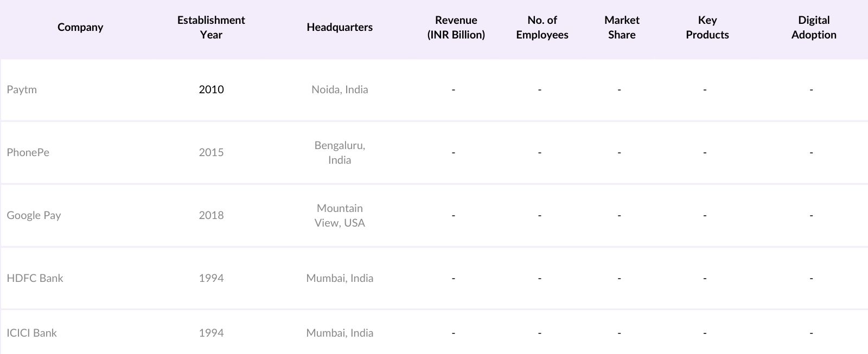Select HDFC Bank's Mumbai, India headquarters cell
Viewport: 868px width, 354px height.
click(x=340, y=278)
